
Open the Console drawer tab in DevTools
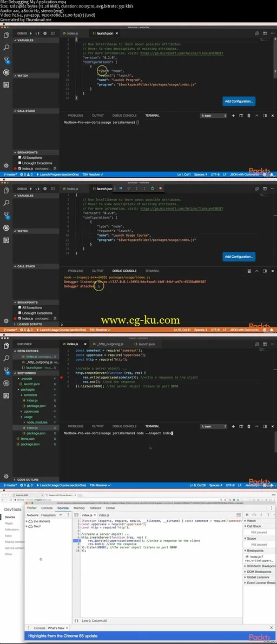point(39,628)
